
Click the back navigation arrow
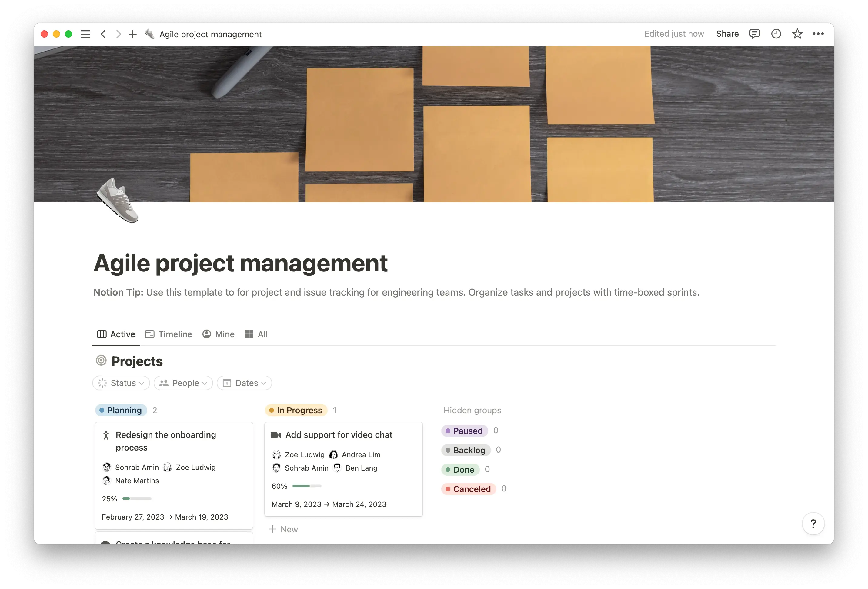pyautogui.click(x=103, y=34)
